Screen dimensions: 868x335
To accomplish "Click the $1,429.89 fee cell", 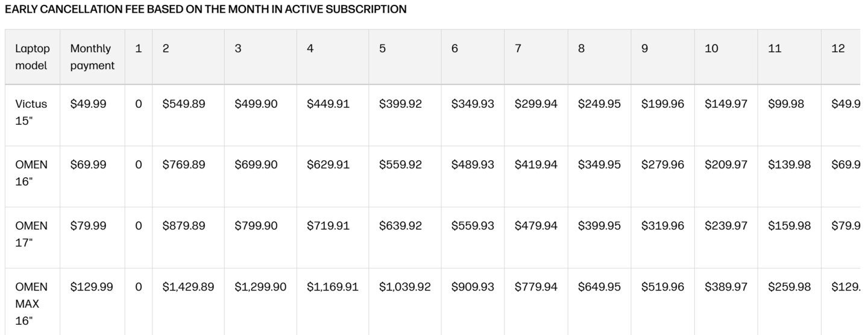I will (x=188, y=287).
